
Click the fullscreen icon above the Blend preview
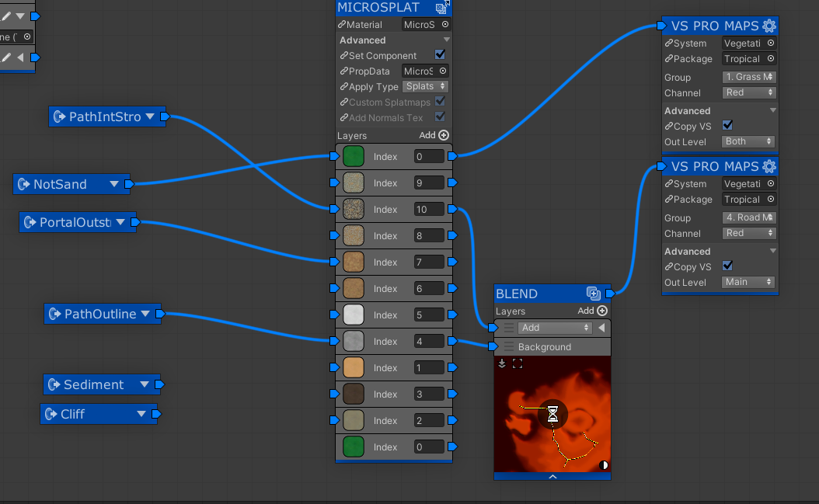[x=517, y=363]
